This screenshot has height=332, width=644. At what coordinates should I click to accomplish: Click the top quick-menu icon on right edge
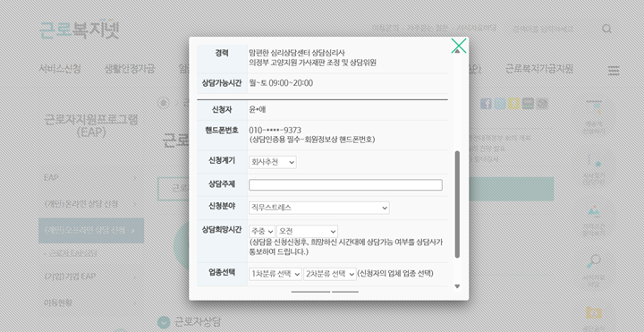pyautogui.click(x=594, y=108)
